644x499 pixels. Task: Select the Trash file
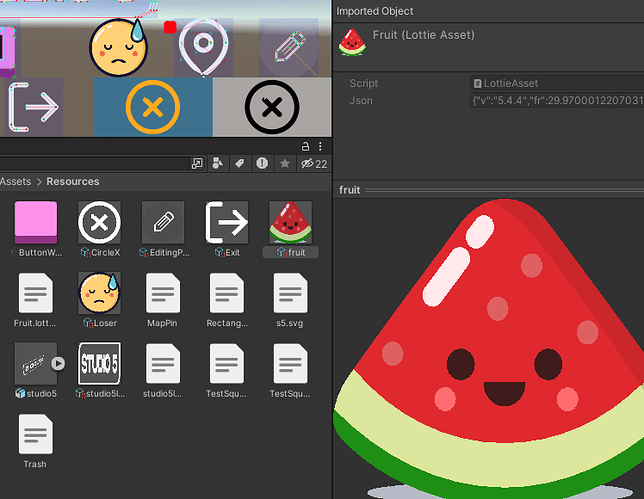pyautogui.click(x=36, y=434)
